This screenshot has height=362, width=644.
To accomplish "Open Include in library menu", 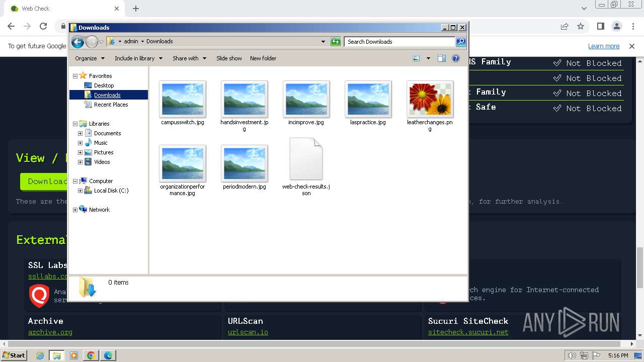I will (138, 58).
